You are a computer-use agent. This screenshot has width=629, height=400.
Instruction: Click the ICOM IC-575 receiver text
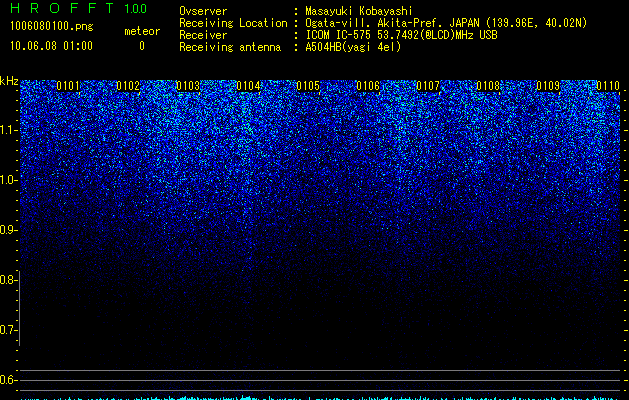tap(401, 35)
